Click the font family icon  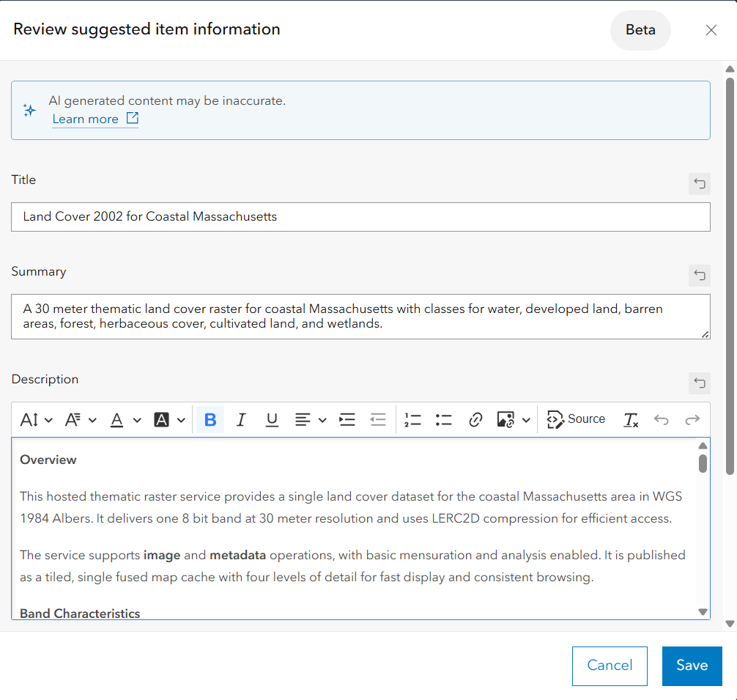[73, 419]
